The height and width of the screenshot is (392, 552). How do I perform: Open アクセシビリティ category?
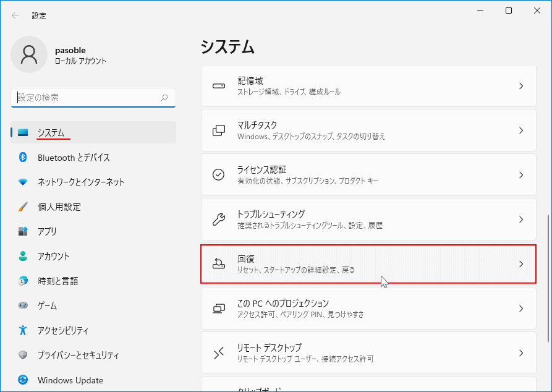pos(93,330)
